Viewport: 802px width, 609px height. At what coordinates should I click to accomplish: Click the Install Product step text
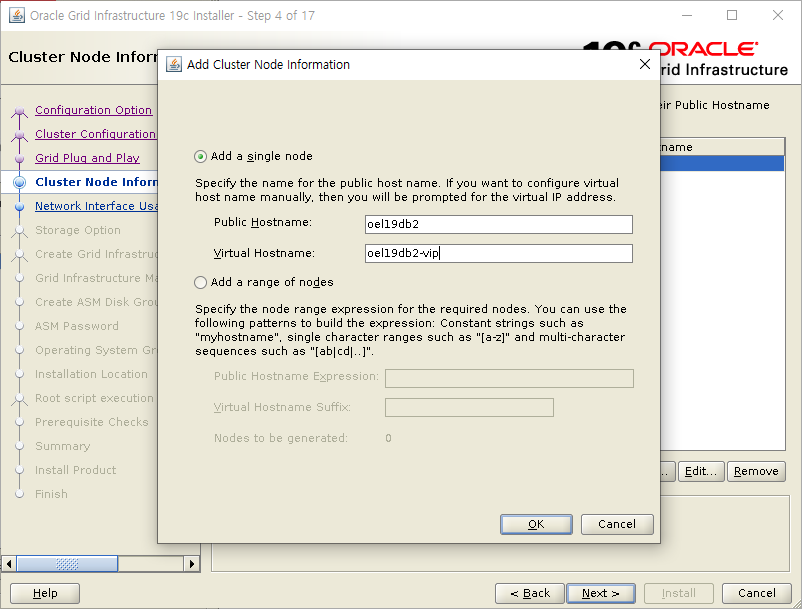coord(76,470)
